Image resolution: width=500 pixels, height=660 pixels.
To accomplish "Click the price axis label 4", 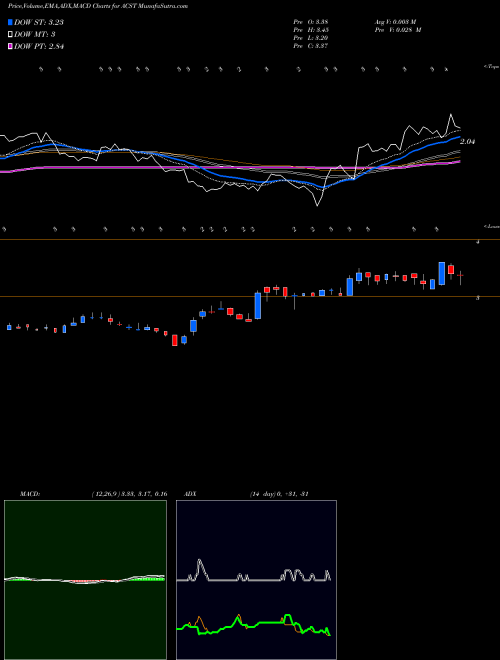I will pos(478,242).
